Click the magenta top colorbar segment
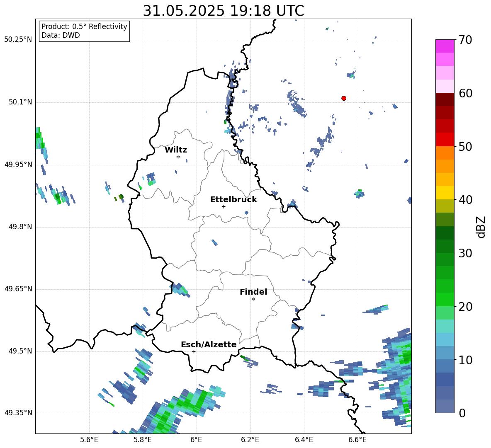Screen dimensions: 491x448 click(445, 46)
